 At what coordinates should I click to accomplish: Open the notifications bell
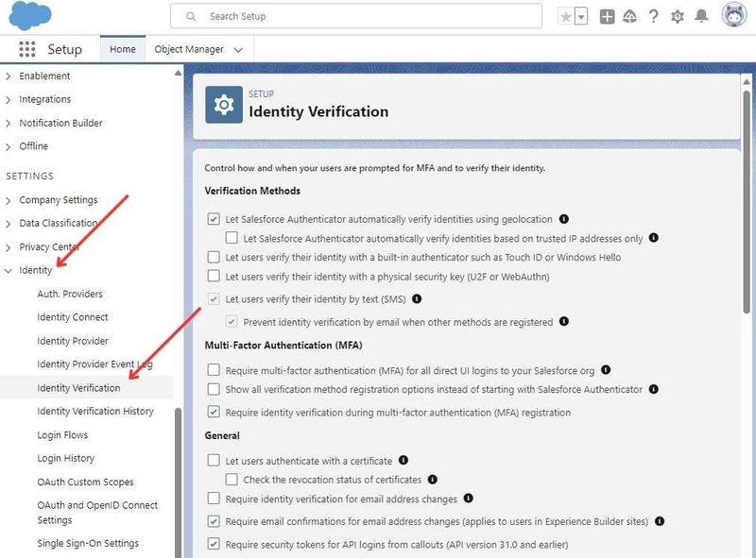[701, 17]
